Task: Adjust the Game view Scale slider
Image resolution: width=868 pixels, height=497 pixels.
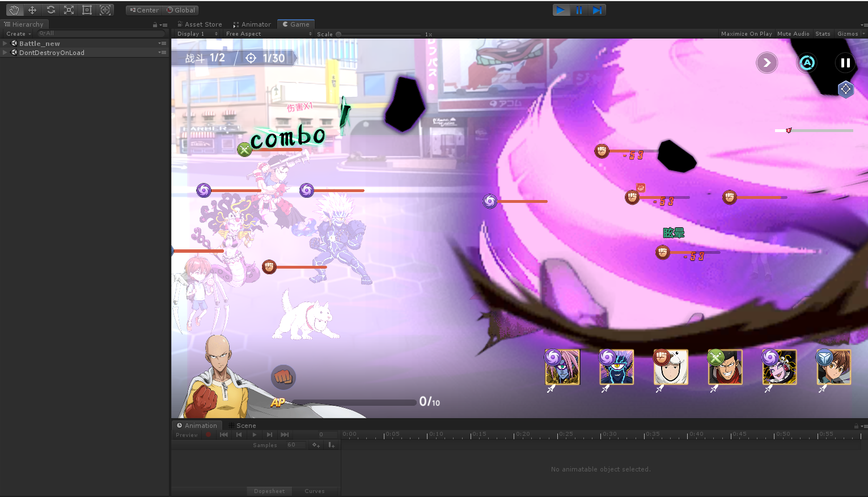Action: tap(339, 35)
